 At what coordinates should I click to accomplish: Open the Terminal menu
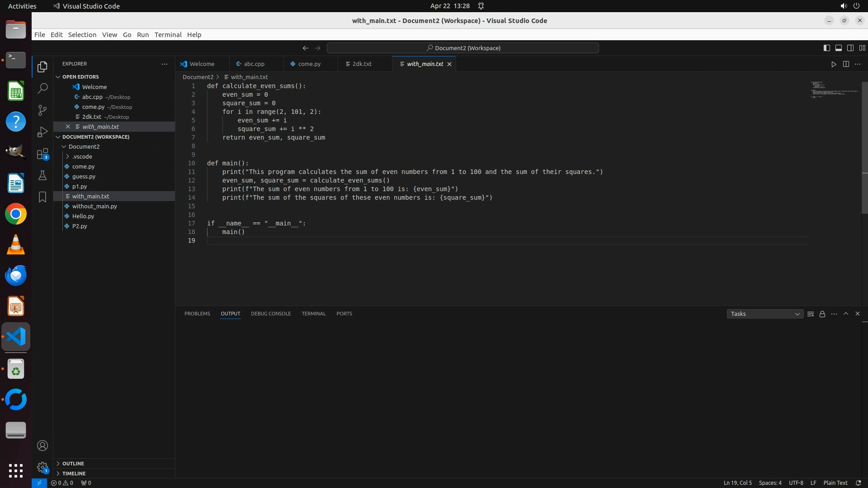pos(168,35)
